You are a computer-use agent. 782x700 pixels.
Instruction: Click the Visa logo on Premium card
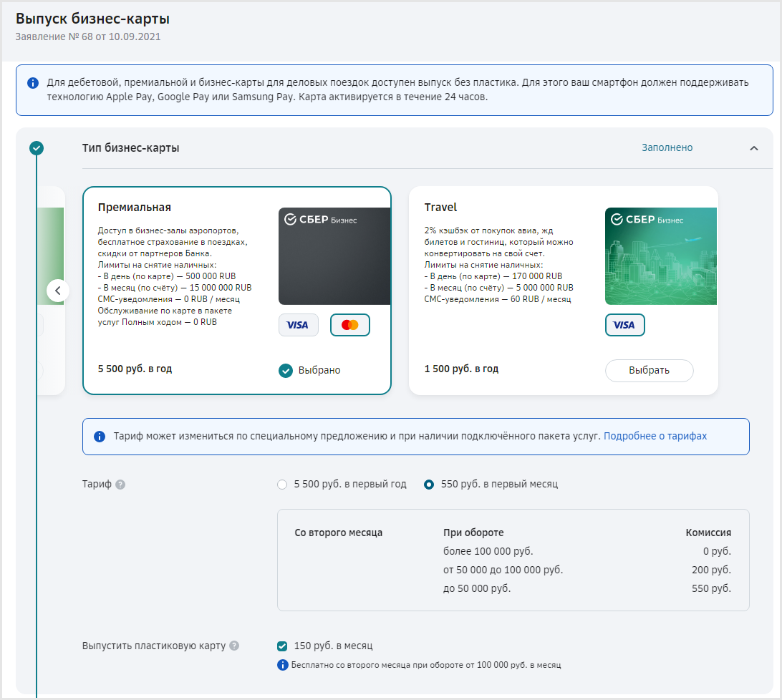pyautogui.click(x=298, y=325)
